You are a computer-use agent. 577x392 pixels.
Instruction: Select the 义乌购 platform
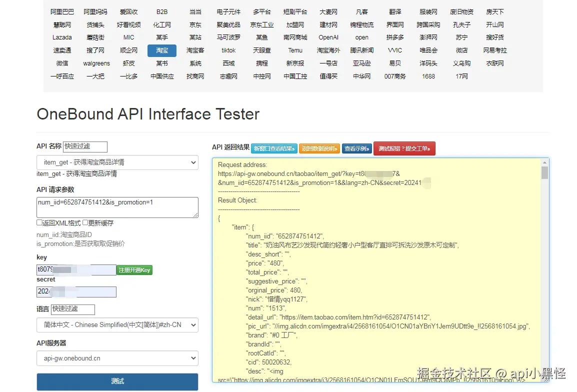462,63
